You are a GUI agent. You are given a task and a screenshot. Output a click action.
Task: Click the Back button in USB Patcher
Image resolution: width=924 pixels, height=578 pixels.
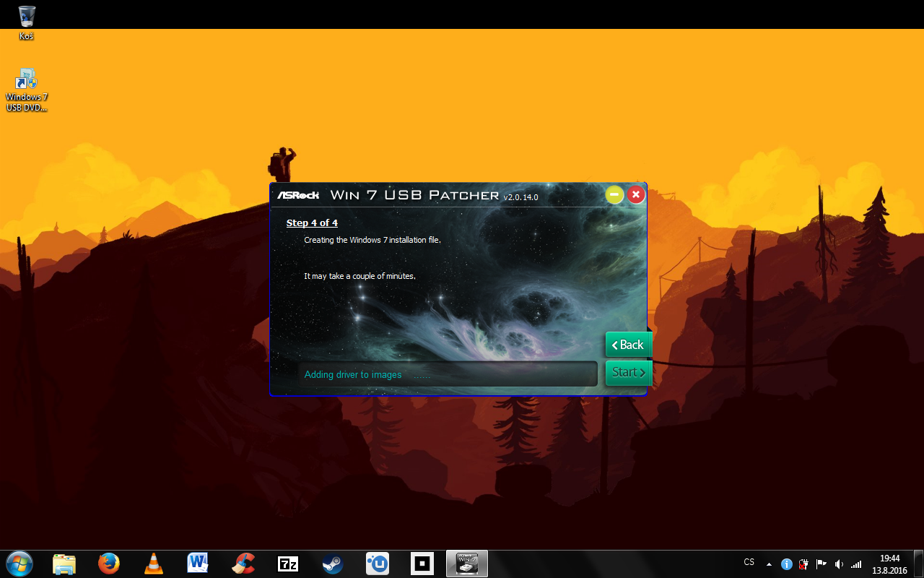coord(629,345)
